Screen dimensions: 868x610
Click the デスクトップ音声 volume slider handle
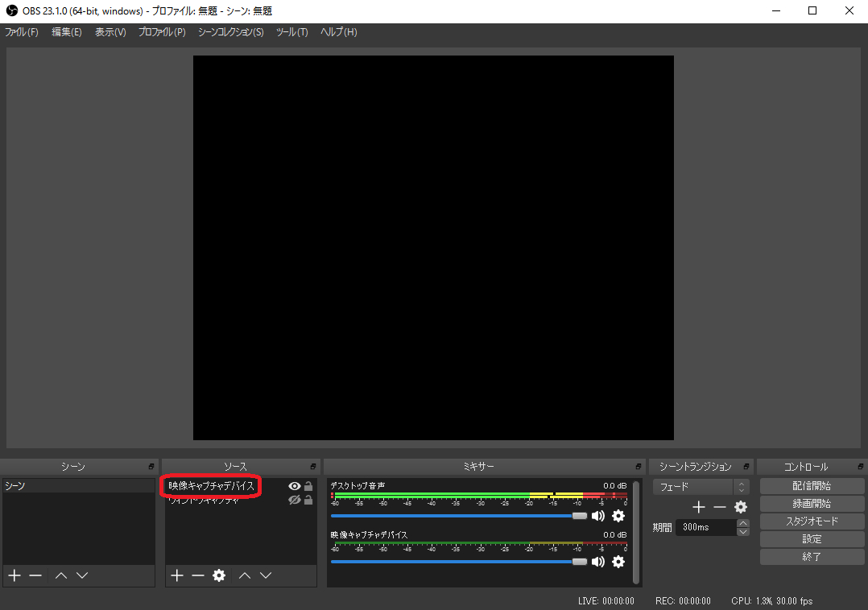pos(579,516)
